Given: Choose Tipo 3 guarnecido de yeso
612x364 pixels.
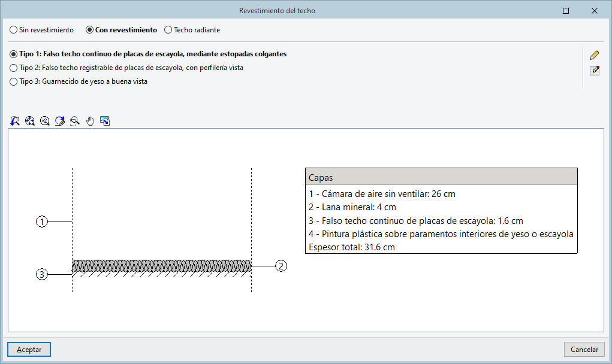Looking at the screenshot, I should pyautogui.click(x=14, y=81).
